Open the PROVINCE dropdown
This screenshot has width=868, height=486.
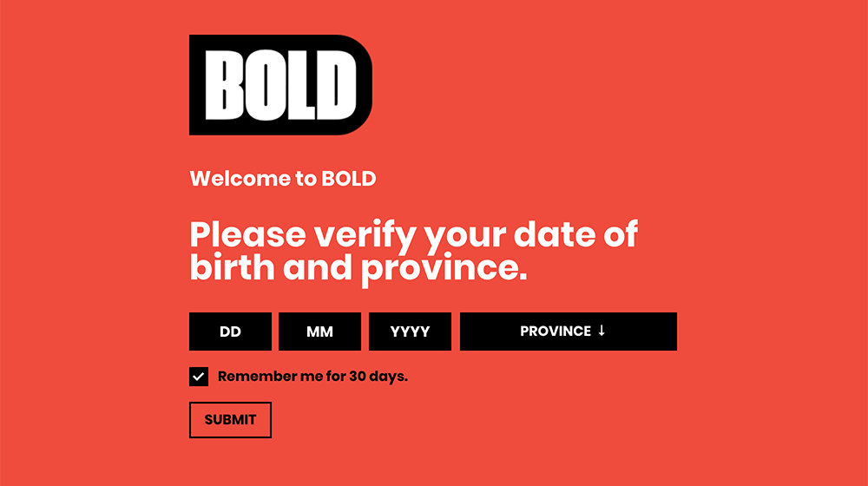tap(568, 332)
